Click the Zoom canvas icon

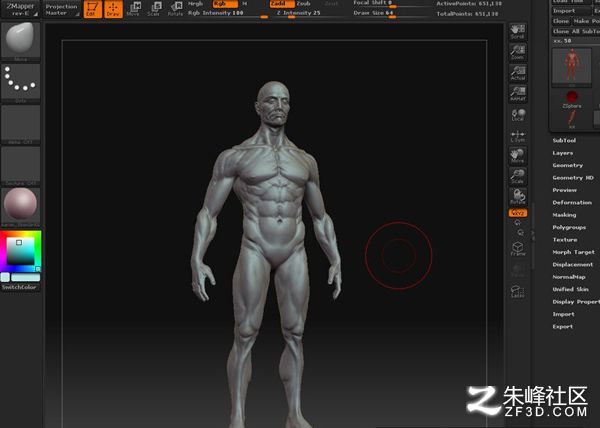pos(518,52)
